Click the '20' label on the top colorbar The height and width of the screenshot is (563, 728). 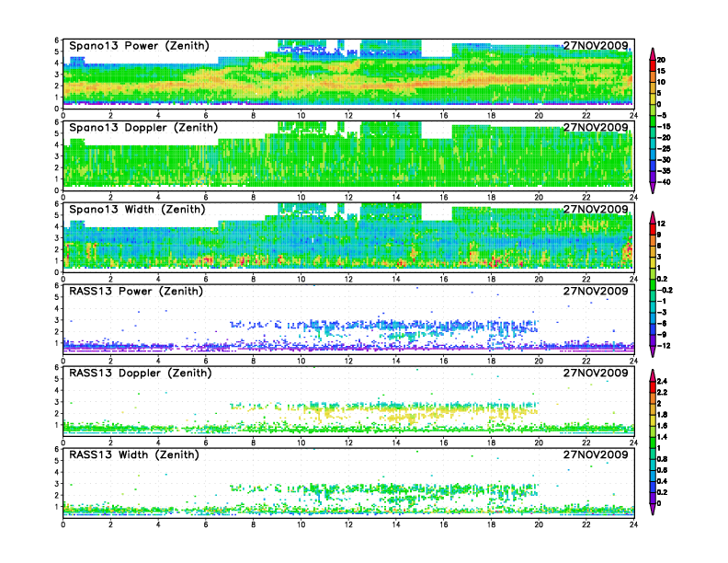tap(661, 60)
